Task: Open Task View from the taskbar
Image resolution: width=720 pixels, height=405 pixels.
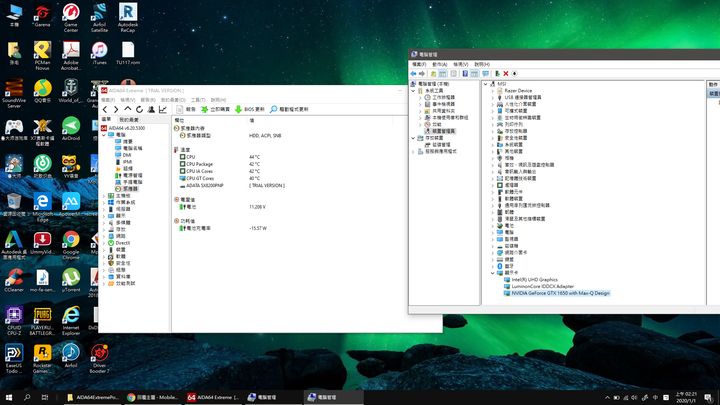Action: [x=45, y=397]
